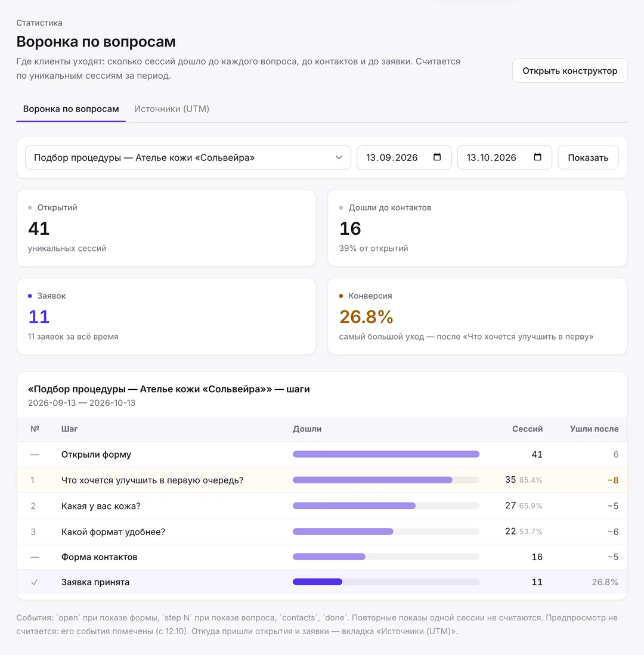Click the «11 заявок за всё время» caption
644x655 pixels.
(x=73, y=337)
